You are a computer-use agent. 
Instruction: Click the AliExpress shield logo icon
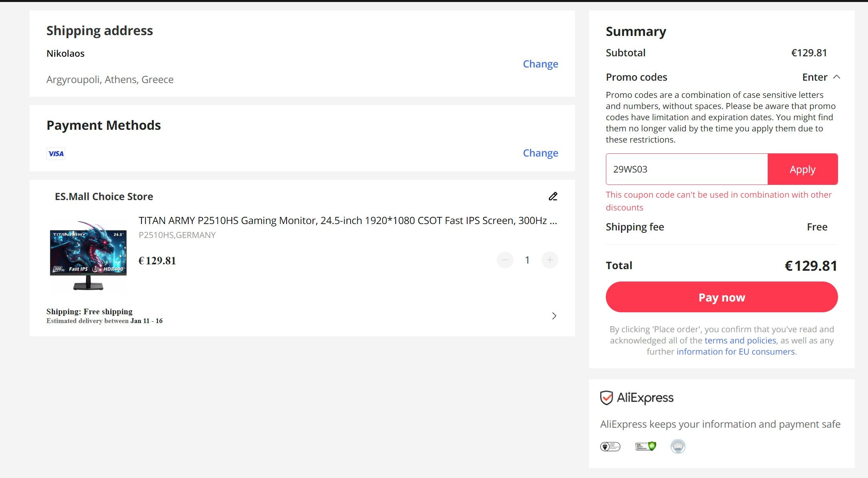tap(606, 398)
